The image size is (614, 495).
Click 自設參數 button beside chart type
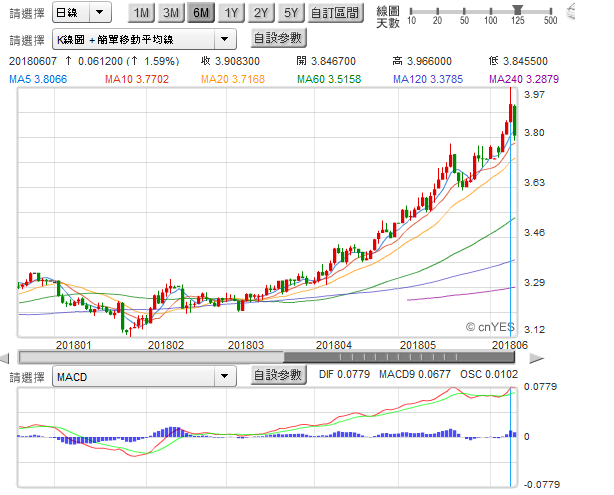278,38
